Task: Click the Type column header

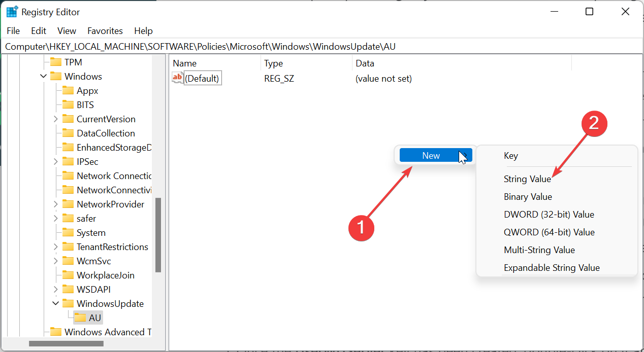Action: (306, 63)
